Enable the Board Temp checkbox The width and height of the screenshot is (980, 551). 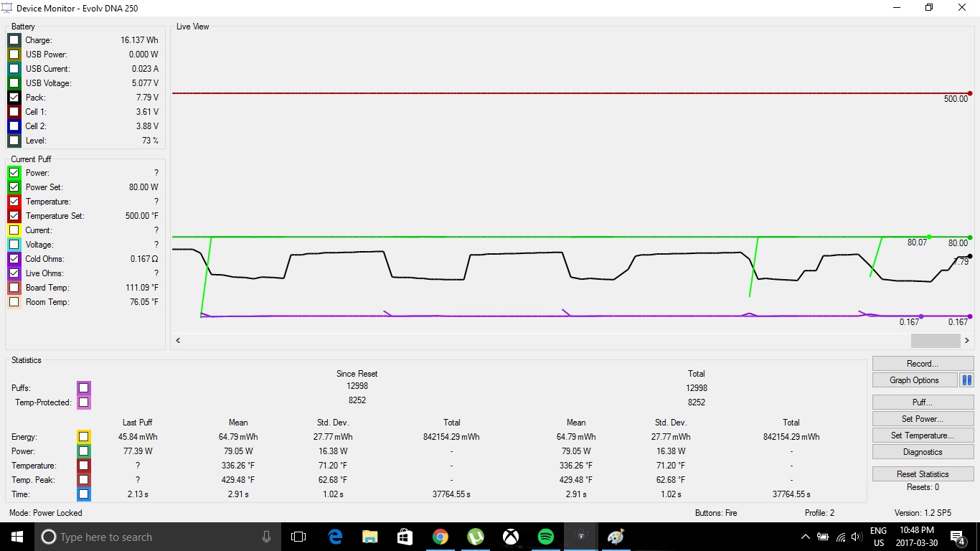(x=14, y=288)
